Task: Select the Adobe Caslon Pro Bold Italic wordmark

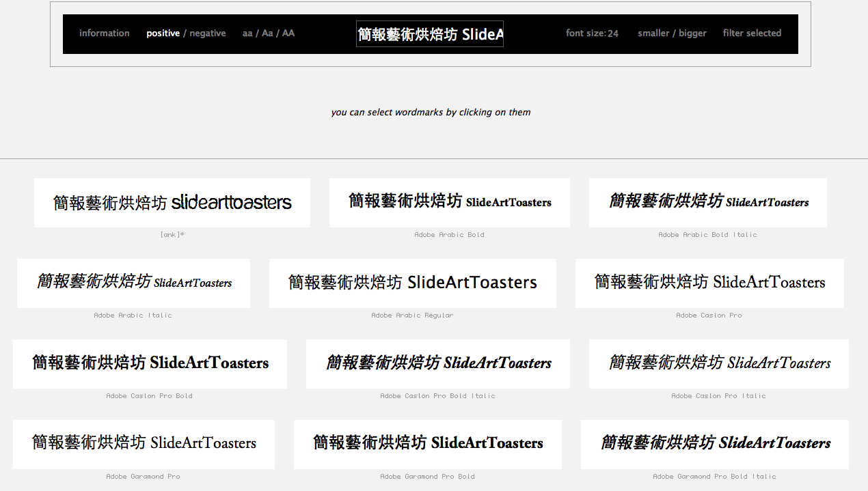Action: click(438, 364)
